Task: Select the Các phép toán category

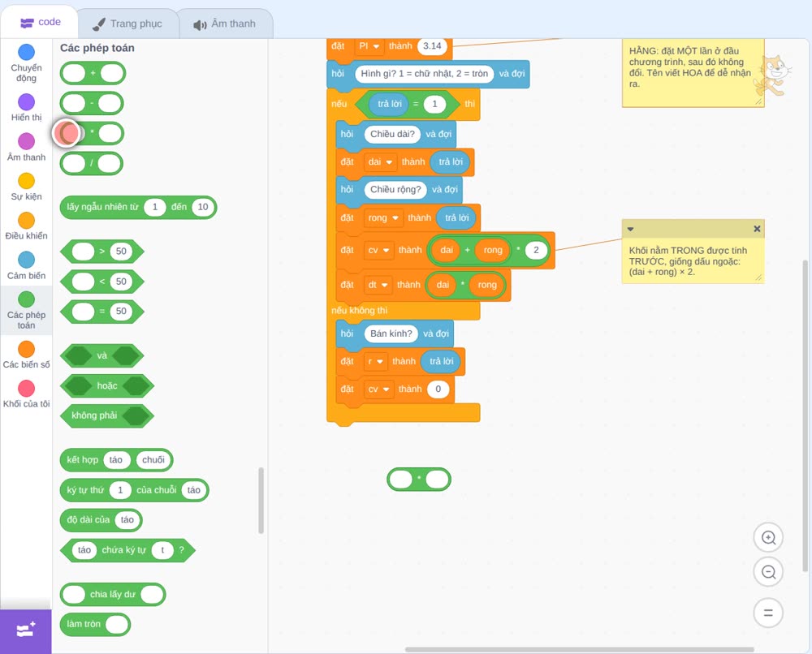Action: click(26, 310)
